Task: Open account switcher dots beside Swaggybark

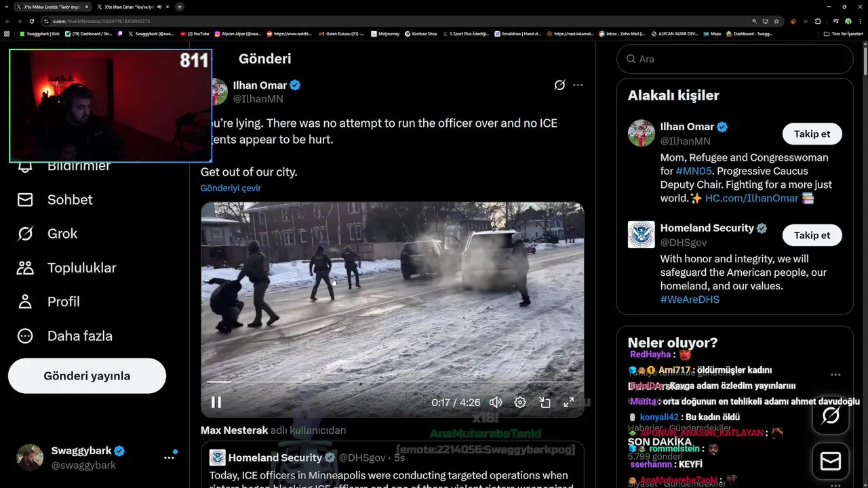Action: pos(169,458)
